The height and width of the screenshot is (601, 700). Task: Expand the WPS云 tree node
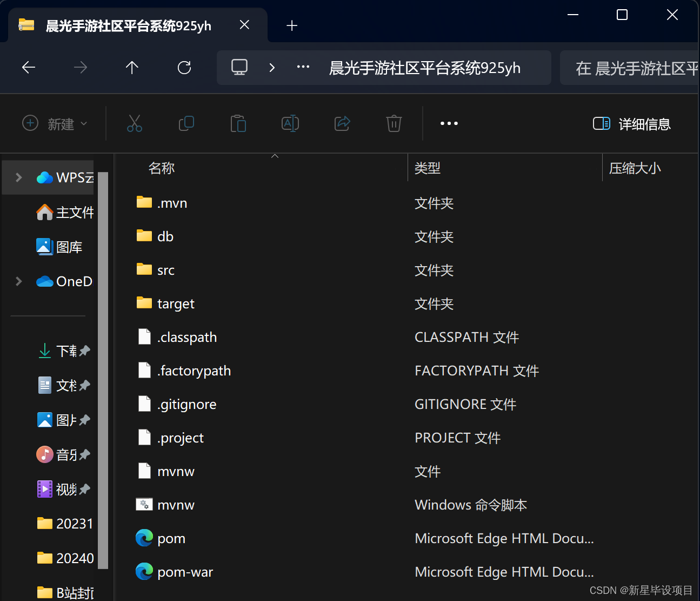pyautogui.click(x=19, y=177)
